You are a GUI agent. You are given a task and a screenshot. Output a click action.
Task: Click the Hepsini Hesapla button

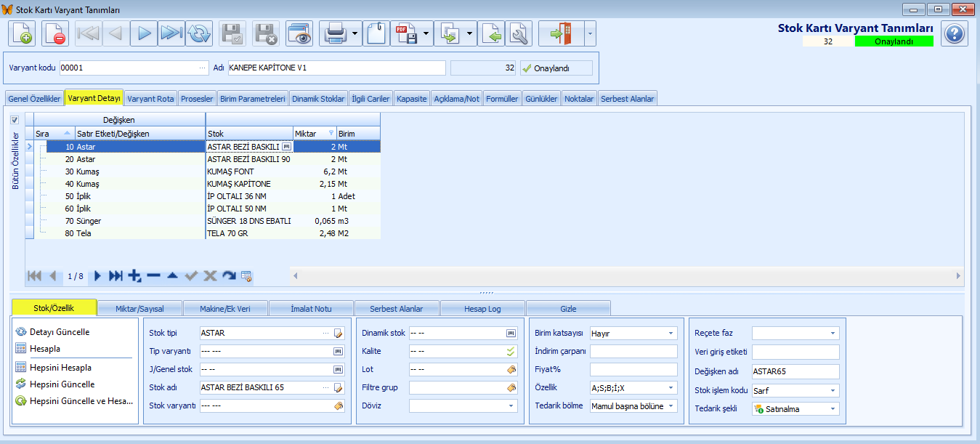pos(60,367)
